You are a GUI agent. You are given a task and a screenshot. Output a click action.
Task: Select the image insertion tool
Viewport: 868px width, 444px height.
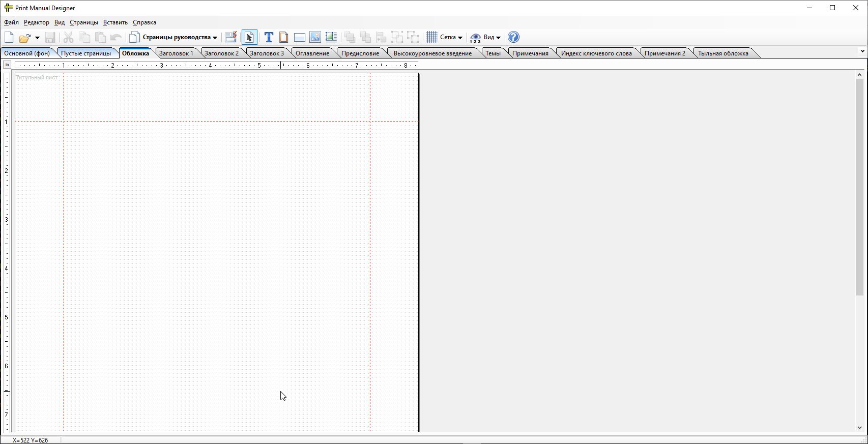click(315, 37)
